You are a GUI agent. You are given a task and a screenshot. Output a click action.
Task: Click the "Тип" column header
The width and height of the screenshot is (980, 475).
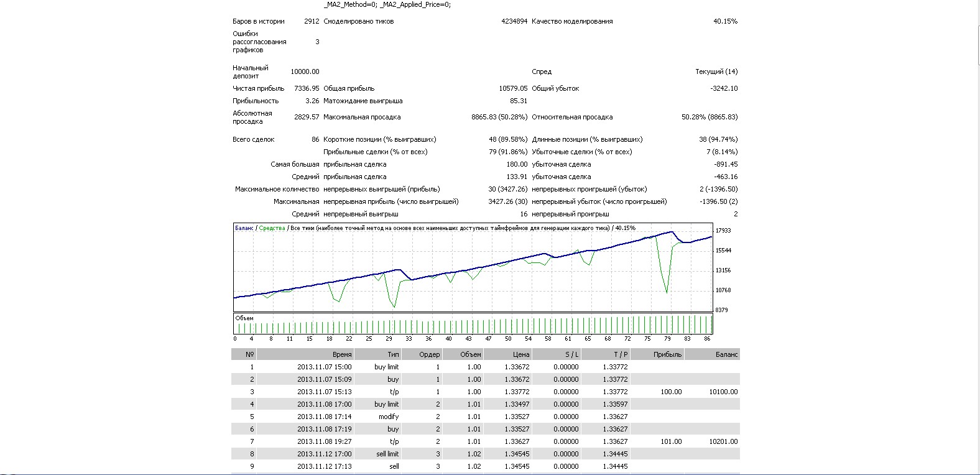[x=393, y=354]
